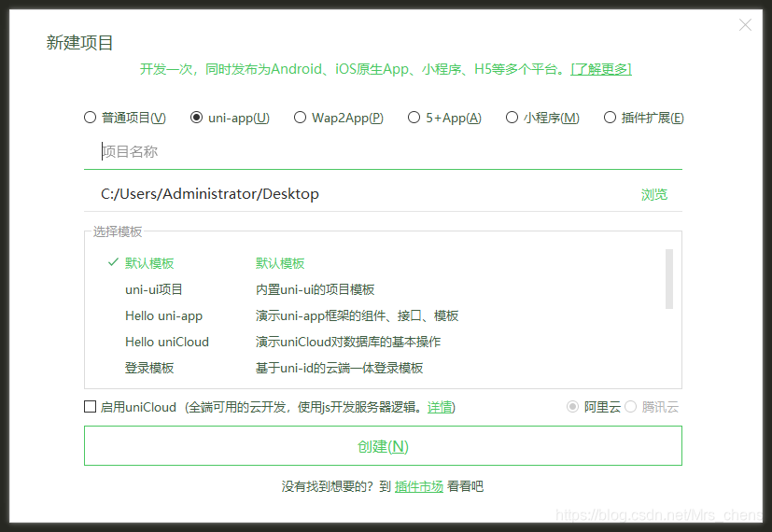Edit the C:/Users/Administrator/Desktop path field

pos(362,194)
